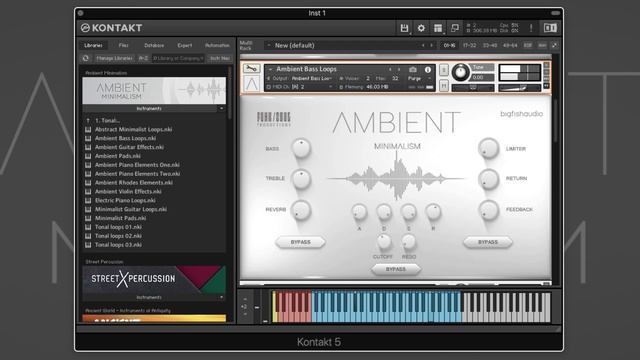This screenshot has width=640, height=360.
Task: Open Street Percussion Instruments dropdown arrow
Action: coord(221,298)
